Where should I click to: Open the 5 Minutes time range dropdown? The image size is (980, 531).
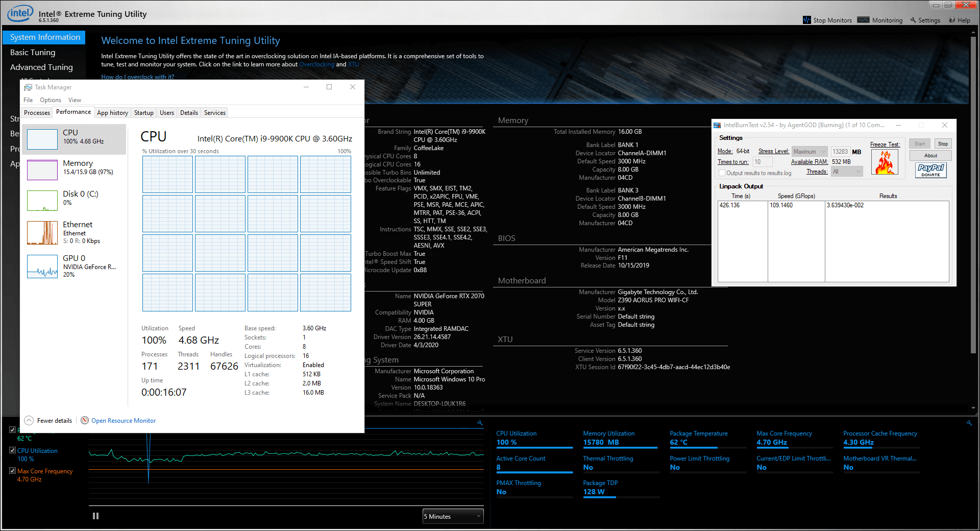pyautogui.click(x=453, y=516)
